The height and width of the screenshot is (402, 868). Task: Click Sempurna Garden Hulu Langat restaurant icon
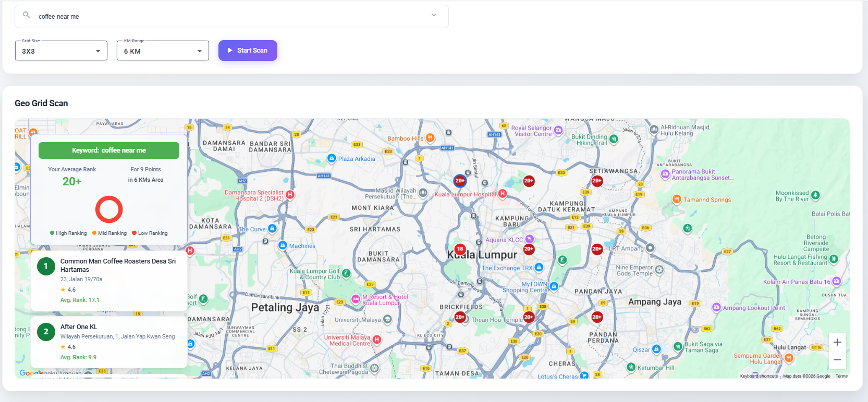789,358
